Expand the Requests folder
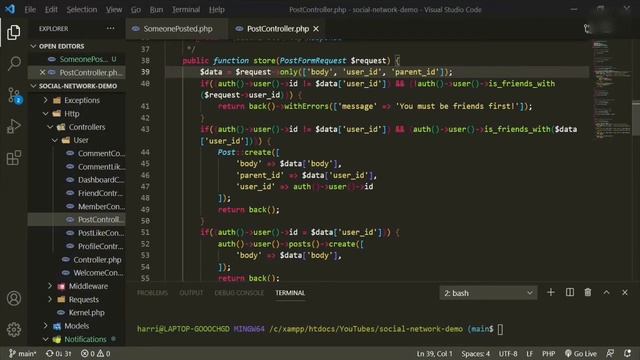Screen dimensions: 640x360 click(76, 299)
